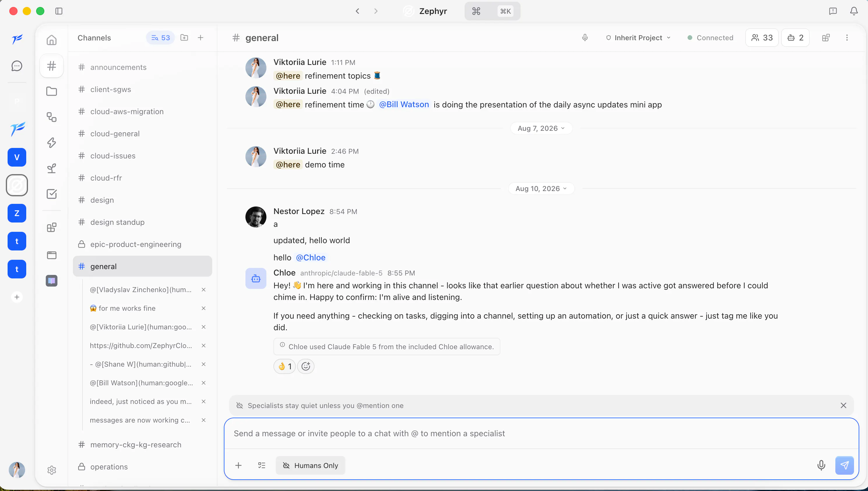Open the github.com/ZephyrClo thread
This screenshot has width=868, height=491.
tap(141, 346)
